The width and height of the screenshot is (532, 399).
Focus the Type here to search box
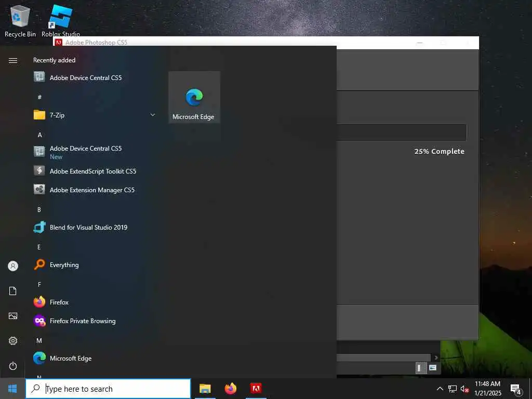click(x=108, y=389)
